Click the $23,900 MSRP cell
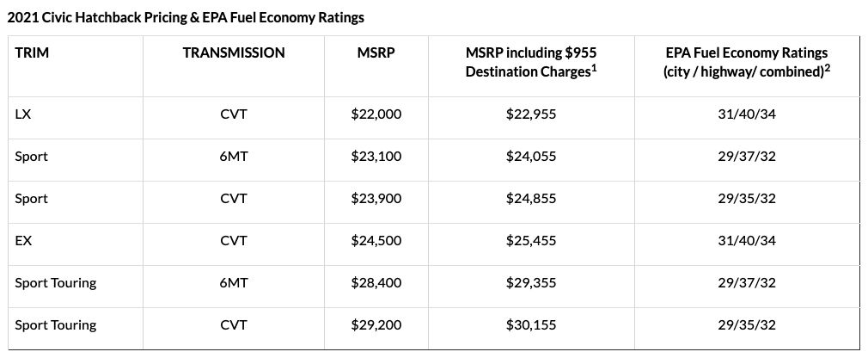Viewport: 868px width, 358px height. tap(376, 199)
